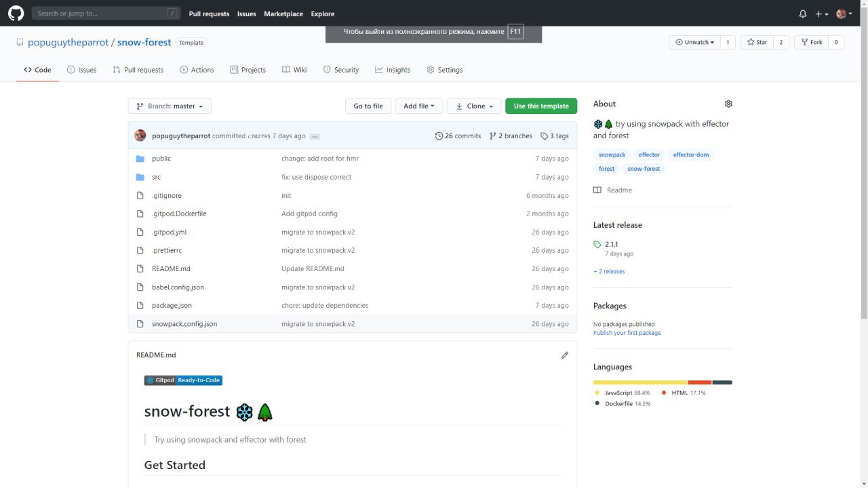Switch to the Issues tab
This screenshot has width=868, height=488.
[81, 70]
